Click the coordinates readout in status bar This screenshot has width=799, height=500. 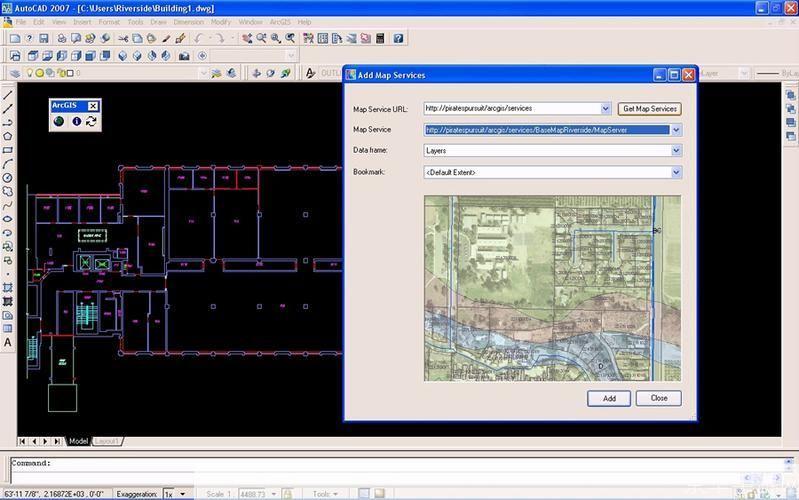click(54, 494)
